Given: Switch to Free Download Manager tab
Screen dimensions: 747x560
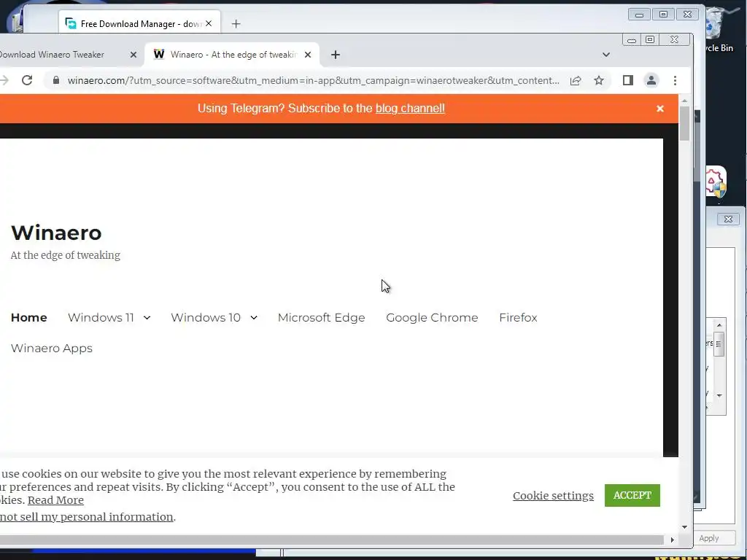Looking at the screenshot, I should tap(141, 23).
